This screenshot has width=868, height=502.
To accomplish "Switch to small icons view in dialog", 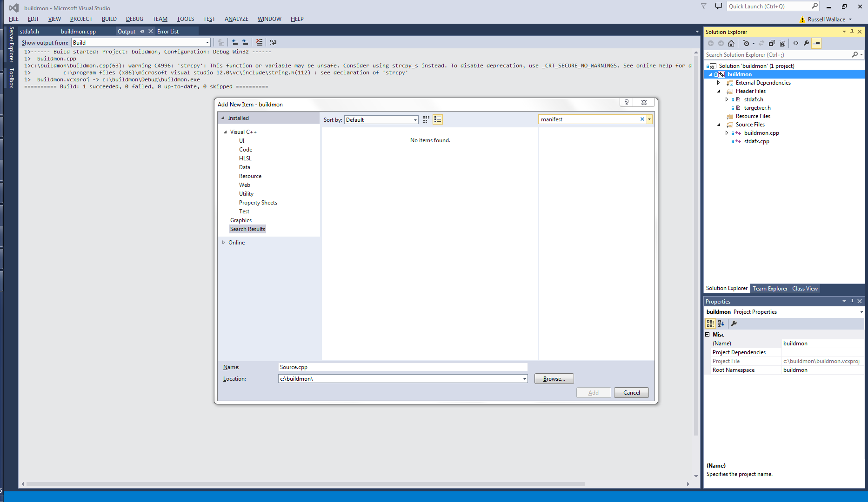I will click(x=426, y=119).
